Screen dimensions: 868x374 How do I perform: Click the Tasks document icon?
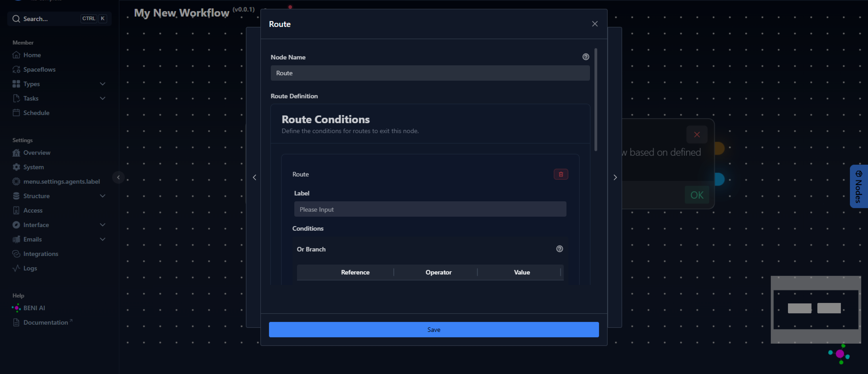click(x=16, y=98)
